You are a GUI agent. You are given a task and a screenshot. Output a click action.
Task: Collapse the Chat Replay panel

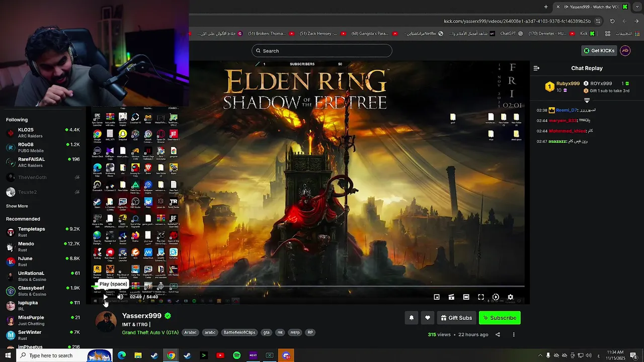click(536, 68)
